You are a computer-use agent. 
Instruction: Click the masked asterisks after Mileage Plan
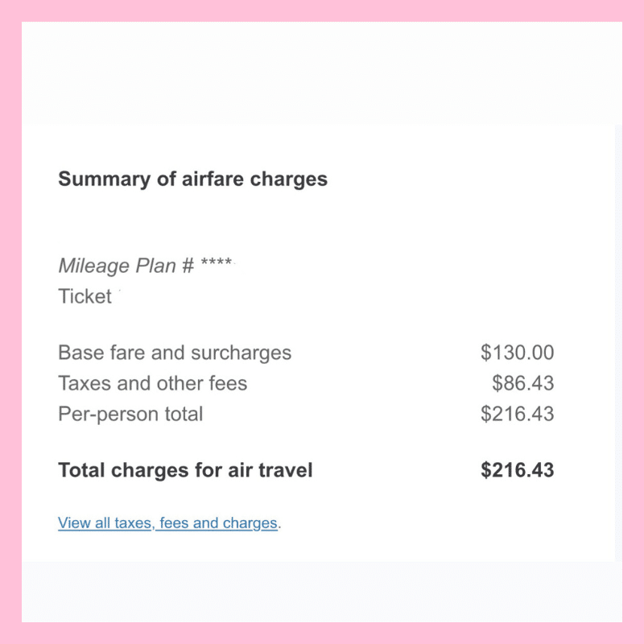217,262
